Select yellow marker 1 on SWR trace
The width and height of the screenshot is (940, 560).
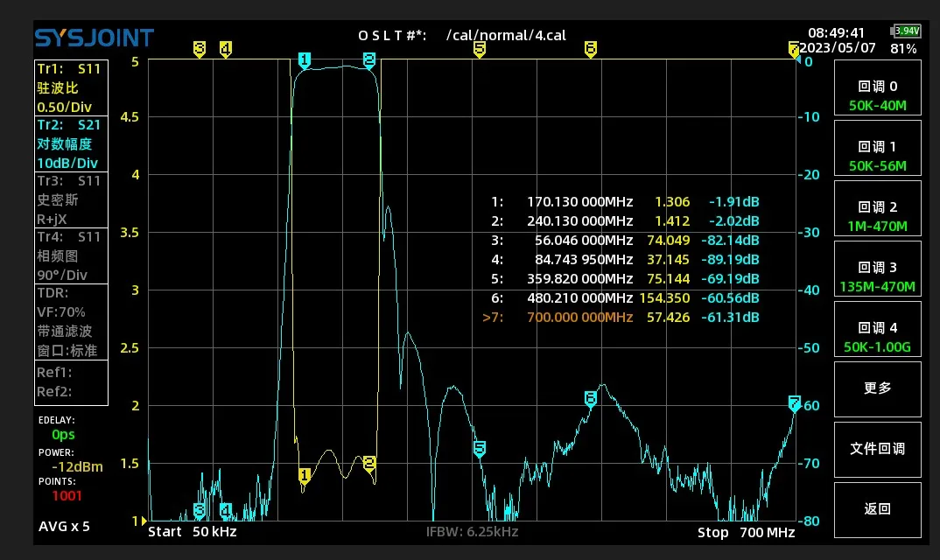coord(305,476)
